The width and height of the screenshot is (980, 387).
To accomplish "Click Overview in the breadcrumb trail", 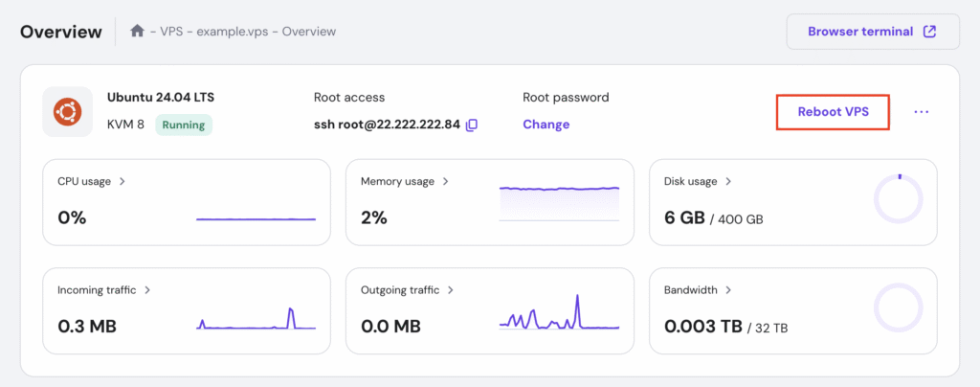I will tap(309, 32).
